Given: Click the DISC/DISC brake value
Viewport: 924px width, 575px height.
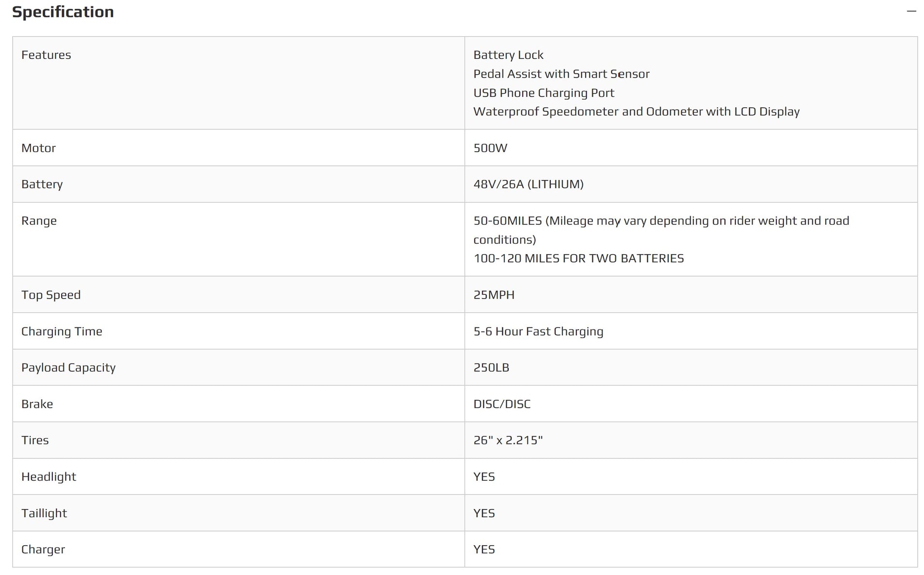Looking at the screenshot, I should pyautogui.click(x=502, y=404).
